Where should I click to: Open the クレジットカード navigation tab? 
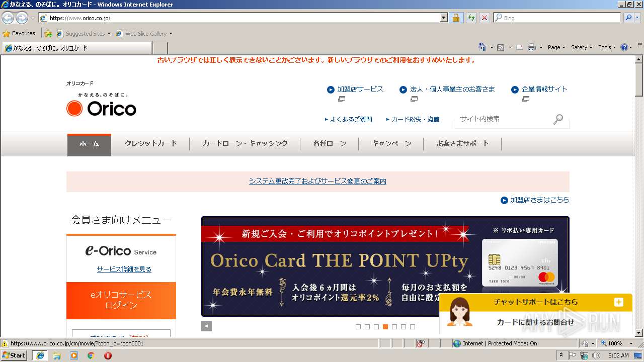point(150,143)
